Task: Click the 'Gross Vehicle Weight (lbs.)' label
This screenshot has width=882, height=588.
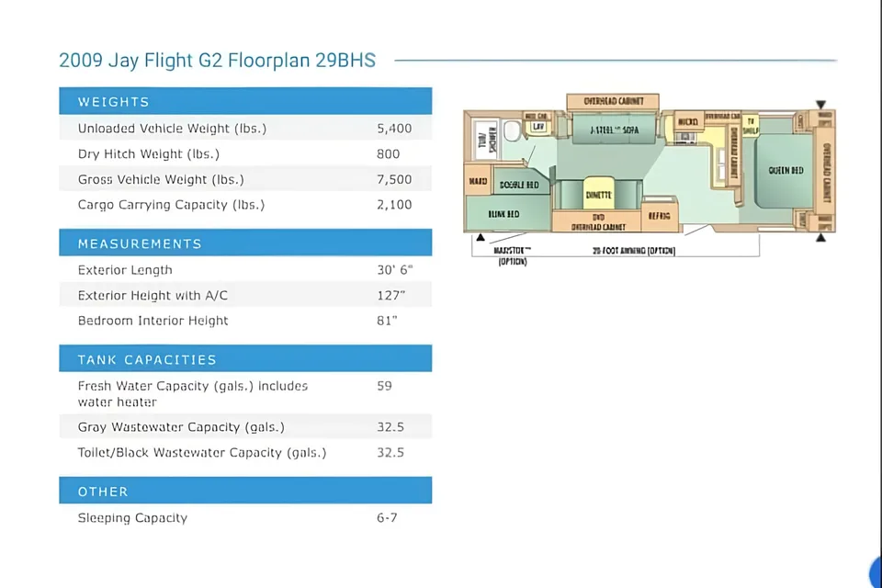Action: pos(161,179)
